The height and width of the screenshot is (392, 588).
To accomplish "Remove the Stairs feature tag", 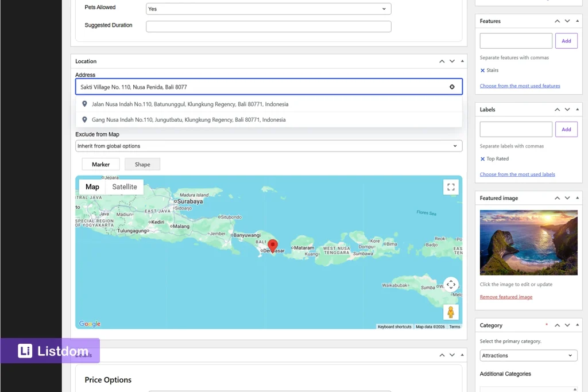I will click(x=482, y=71).
